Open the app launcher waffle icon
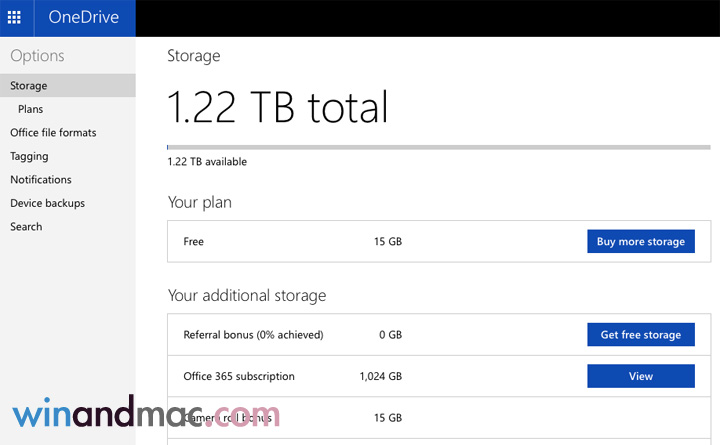This screenshot has height=445, width=720. [x=14, y=18]
